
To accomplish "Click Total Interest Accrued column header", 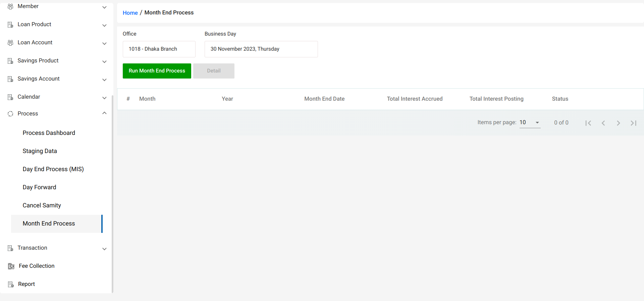I will [415, 99].
